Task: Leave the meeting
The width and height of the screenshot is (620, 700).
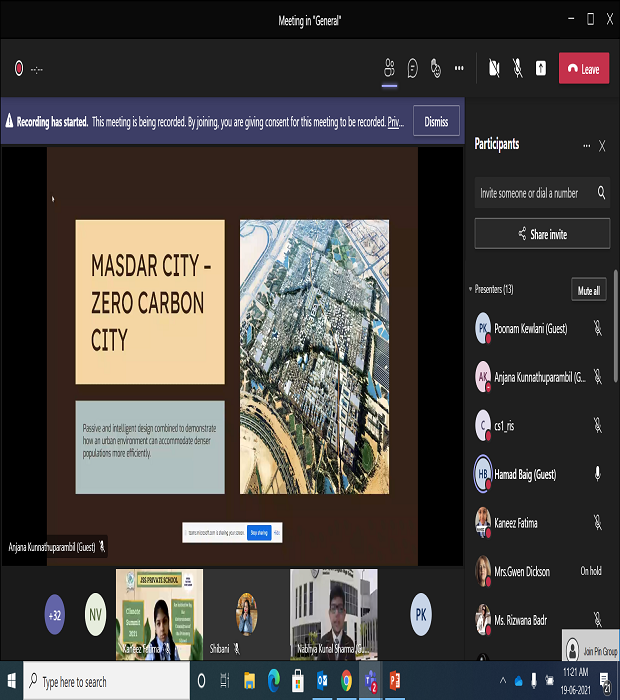Action: point(584,68)
